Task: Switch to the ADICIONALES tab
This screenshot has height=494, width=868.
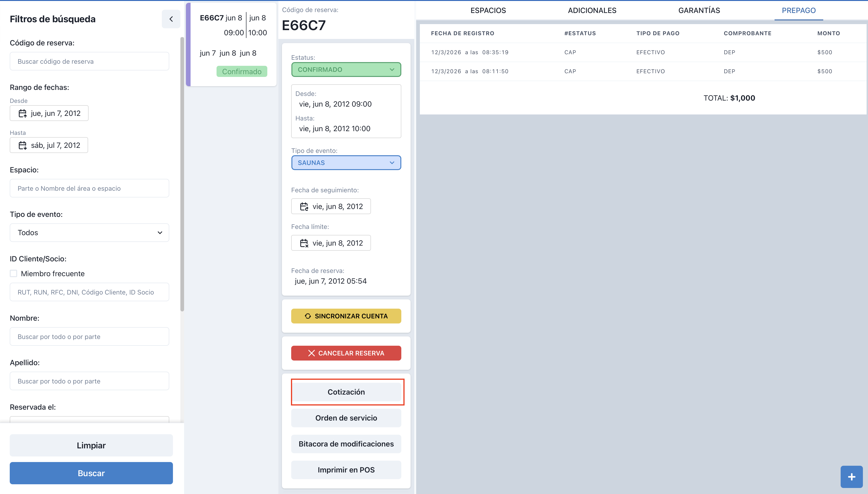Action: pyautogui.click(x=592, y=10)
